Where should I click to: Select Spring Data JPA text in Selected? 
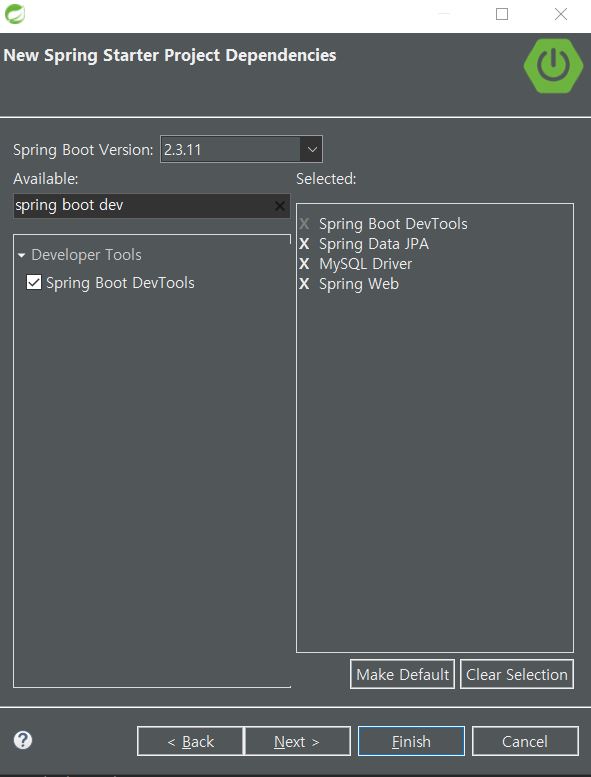(x=374, y=244)
